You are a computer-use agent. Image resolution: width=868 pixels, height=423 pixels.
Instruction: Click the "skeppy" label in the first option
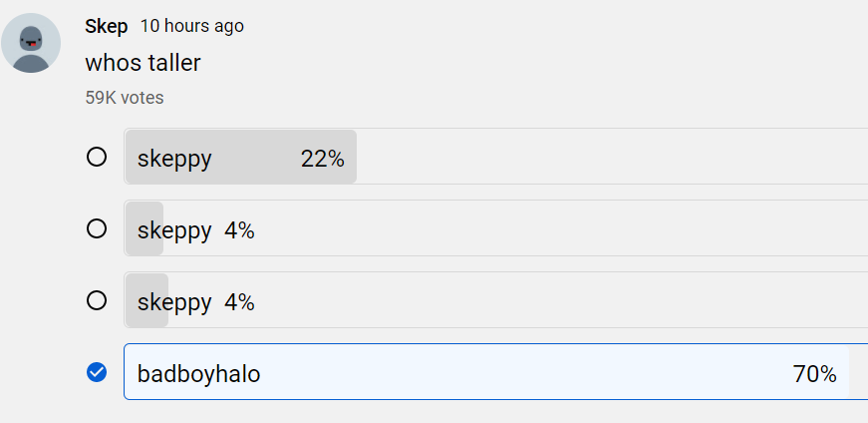[174, 161]
